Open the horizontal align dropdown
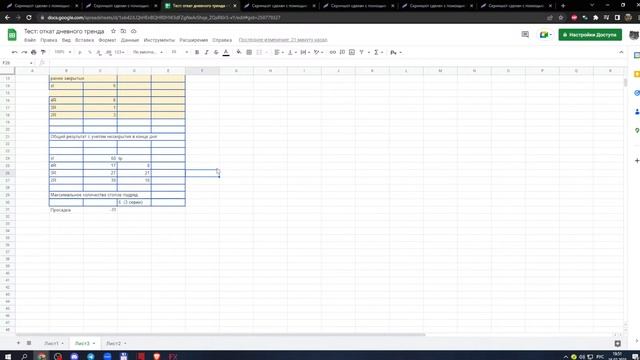The height and width of the screenshot is (360, 640). click(x=279, y=52)
